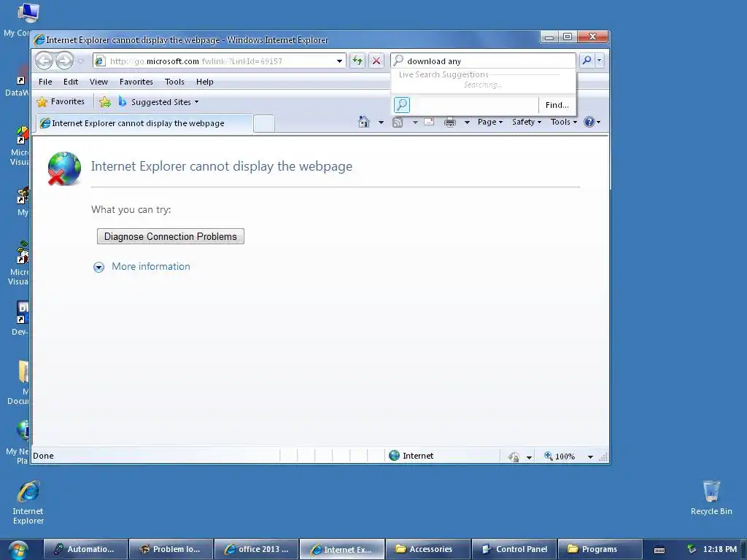747x560 pixels.
Task: Switch to Programs folder taskbar button
Action: tap(600, 549)
